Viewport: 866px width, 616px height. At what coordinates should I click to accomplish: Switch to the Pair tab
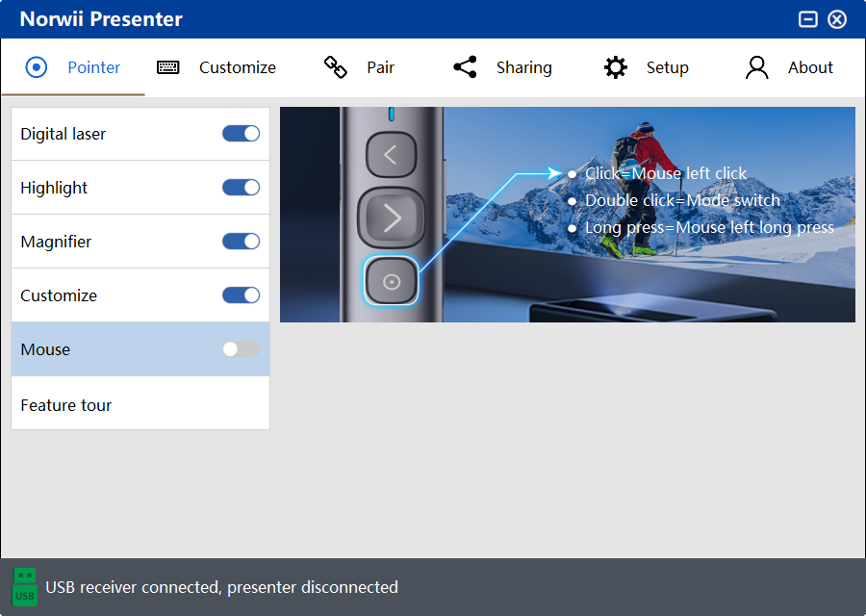359,67
